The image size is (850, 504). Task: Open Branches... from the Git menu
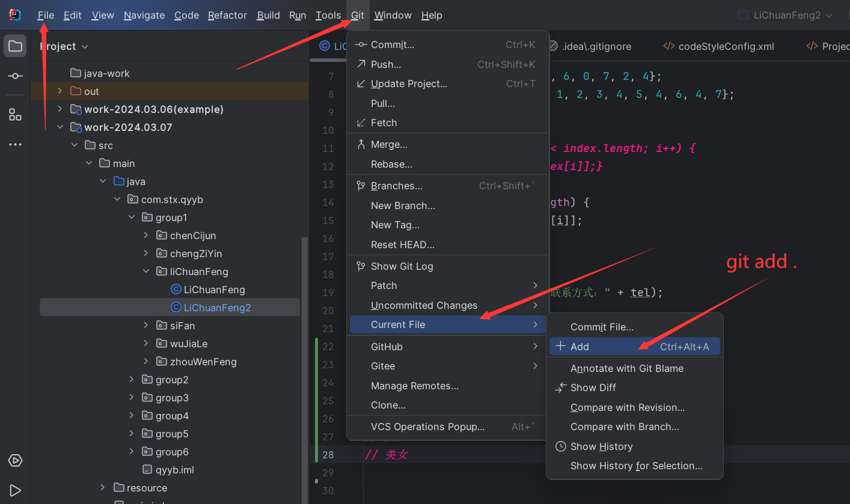(x=448, y=186)
